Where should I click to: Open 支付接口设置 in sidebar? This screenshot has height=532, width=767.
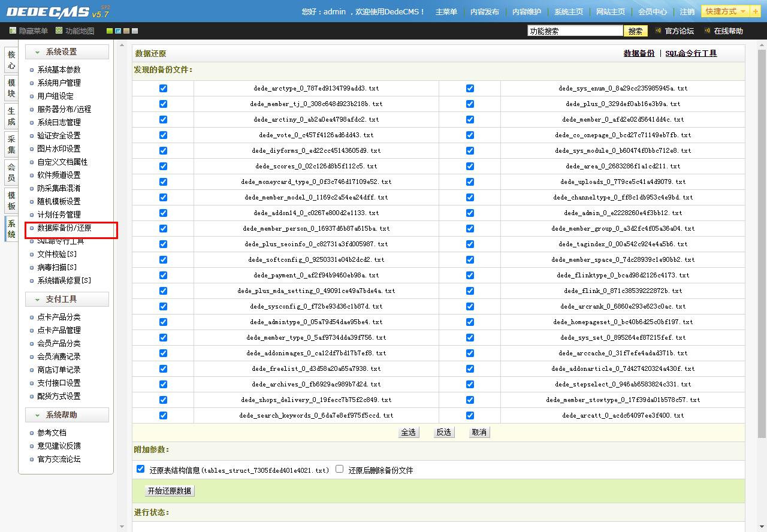(x=59, y=383)
